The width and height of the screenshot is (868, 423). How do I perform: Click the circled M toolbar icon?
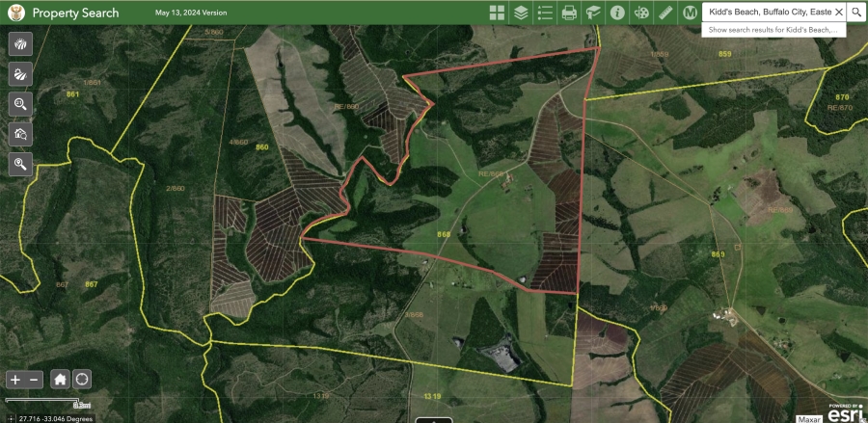[690, 13]
